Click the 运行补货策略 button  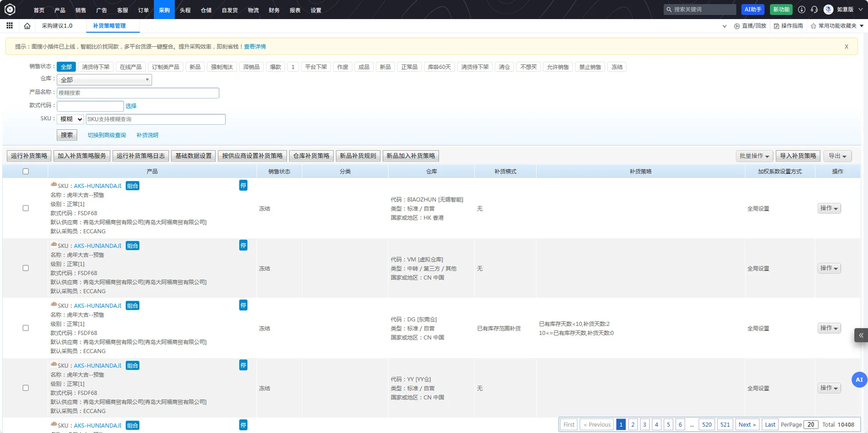click(x=29, y=156)
